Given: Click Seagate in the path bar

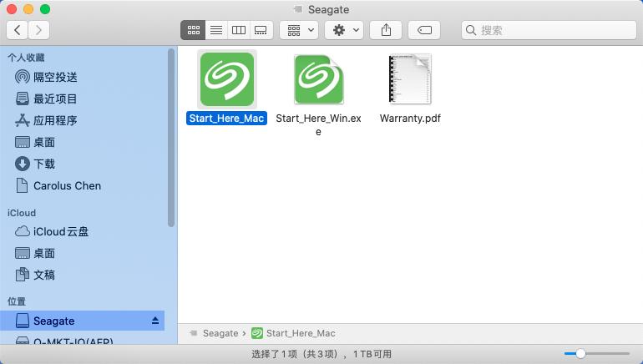Looking at the screenshot, I should tap(220, 333).
